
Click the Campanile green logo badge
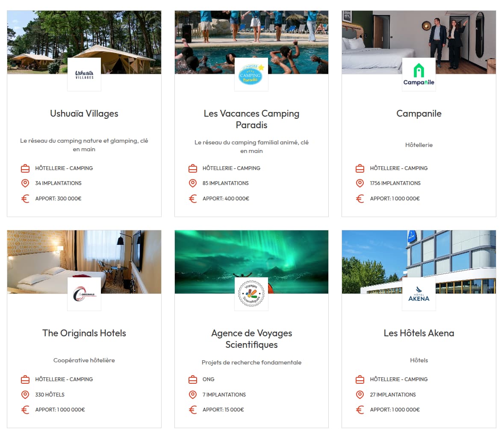click(419, 74)
